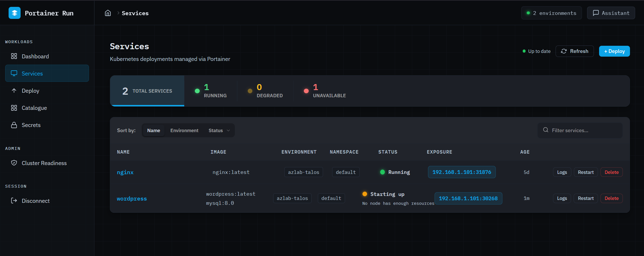
Task: Open the Secrets section
Action: [x=47, y=125]
